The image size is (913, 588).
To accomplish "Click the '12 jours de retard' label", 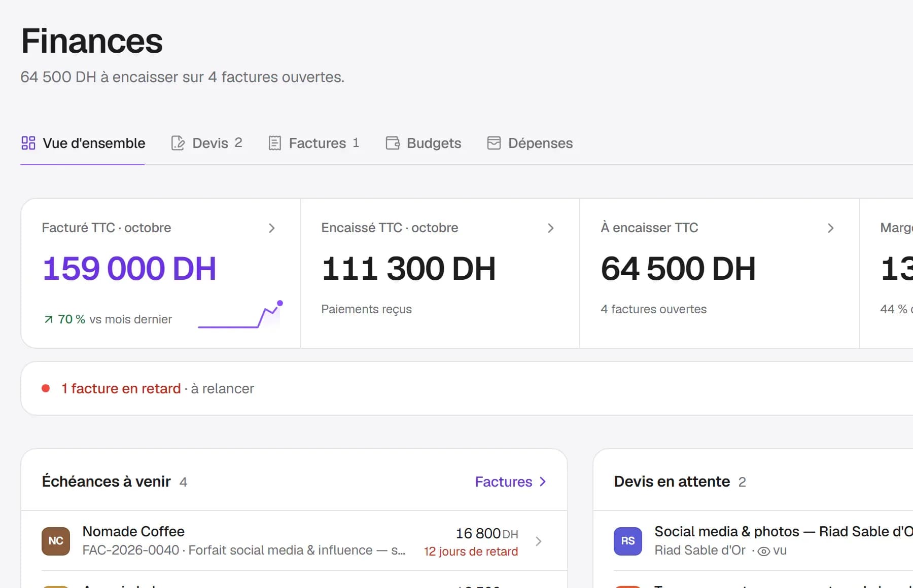I will [x=471, y=552].
